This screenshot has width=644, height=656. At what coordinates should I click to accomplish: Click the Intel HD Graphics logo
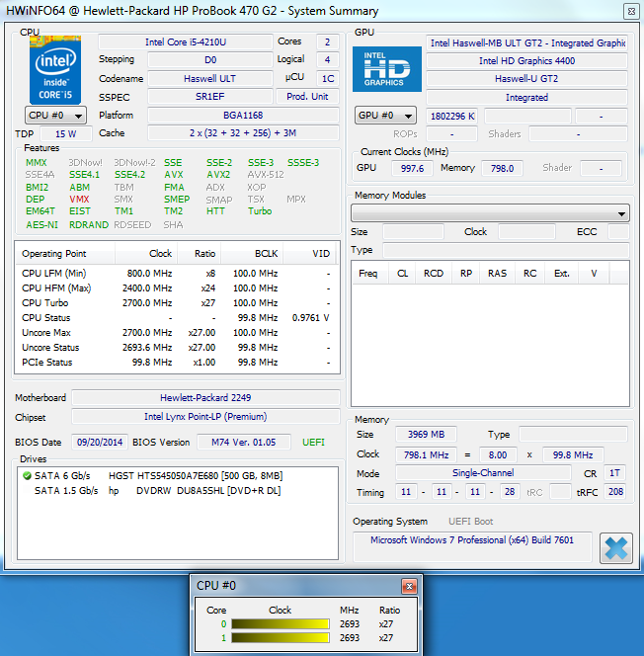[x=387, y=69]
